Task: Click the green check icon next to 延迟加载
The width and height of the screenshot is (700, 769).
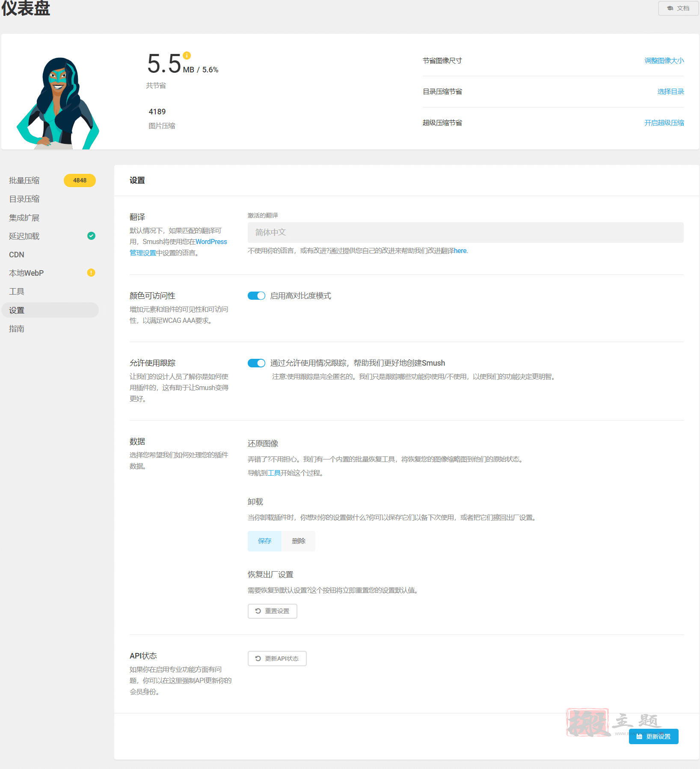Action: pos(91,236)
